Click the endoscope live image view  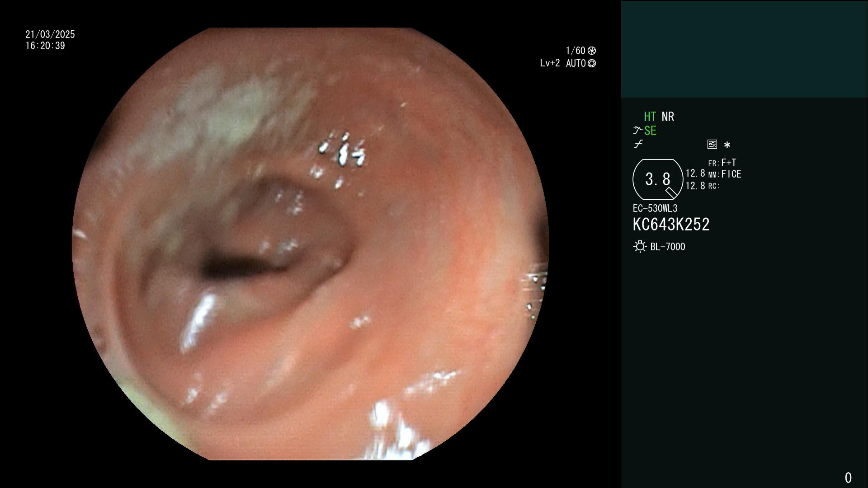click(x=310, y=244)
